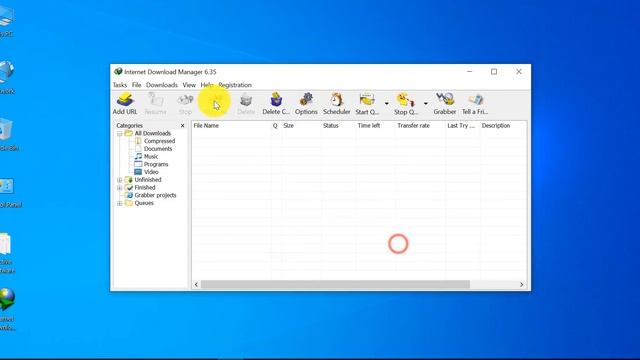
Task: Click the Tell a Friend icon
Action: tap(475, 104)
